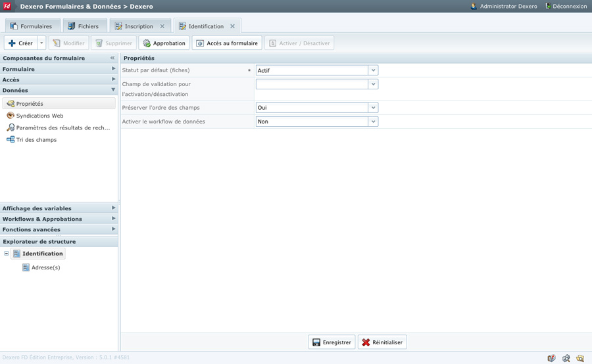The width and height of the screenshot is (592, 364).
Task: Click the Dexero FD logo icon
Action: [7, 7]
